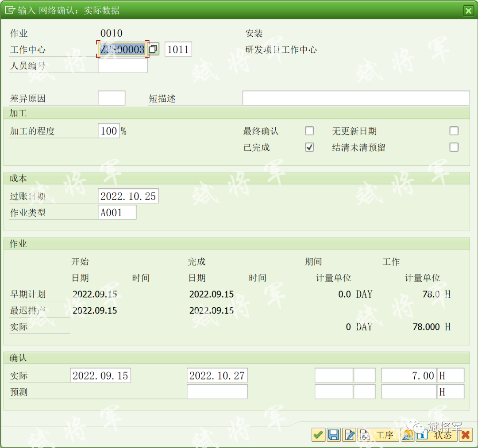Click the duration unit field in 确认 实际 row
478x448 pixels.
pos(364,375)
